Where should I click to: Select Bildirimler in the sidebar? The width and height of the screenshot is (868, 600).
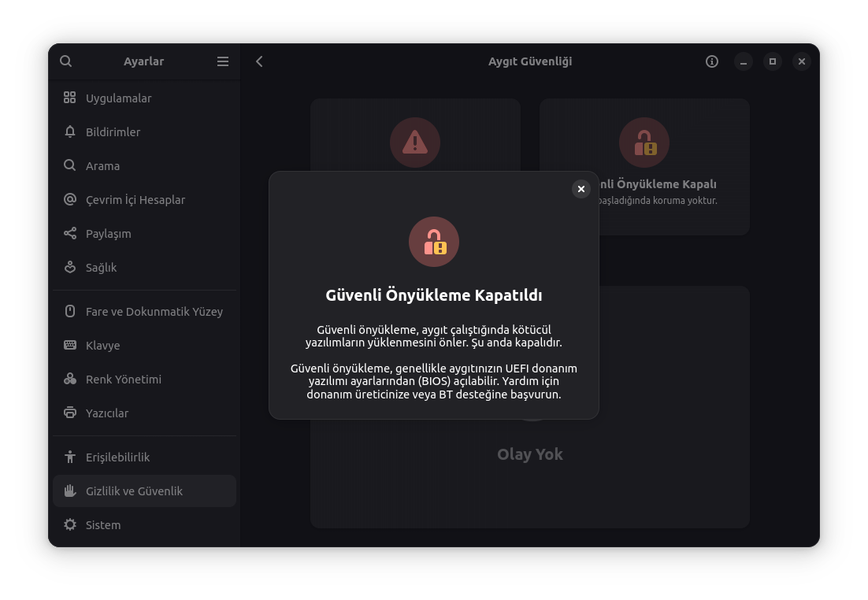point(113,132)
